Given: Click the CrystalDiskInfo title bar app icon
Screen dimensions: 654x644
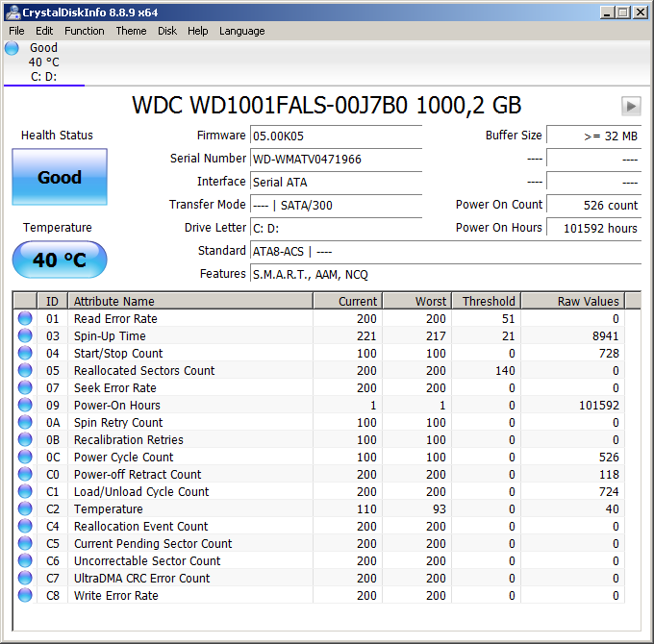Looking at the screenshot, I should [13, 12].
